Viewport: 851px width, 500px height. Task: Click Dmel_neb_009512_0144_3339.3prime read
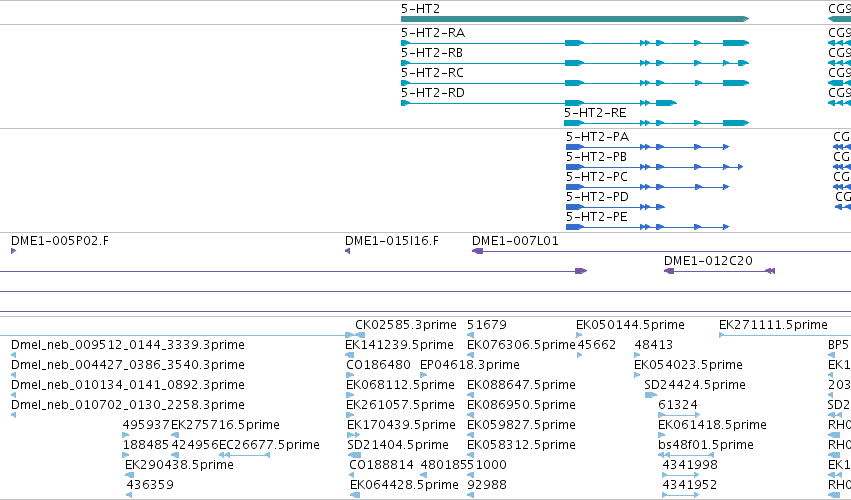pyautogui.click(x=128, y=345)
